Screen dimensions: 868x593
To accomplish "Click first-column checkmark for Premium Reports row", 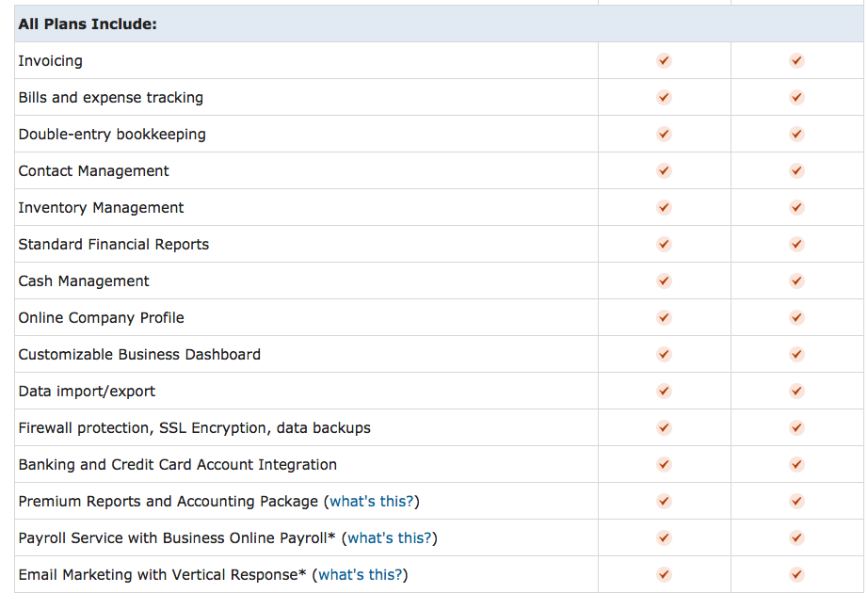I will (x=664, y=501).
